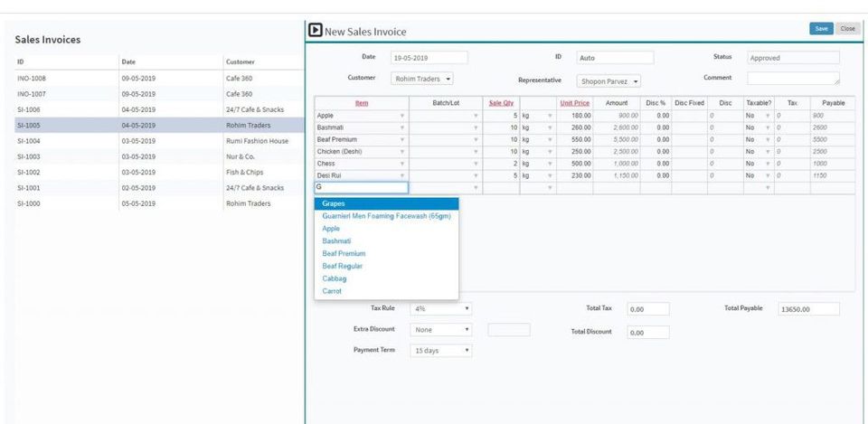Open invoice SI-1004 in the list
The image size is (868, 424).
159,141
